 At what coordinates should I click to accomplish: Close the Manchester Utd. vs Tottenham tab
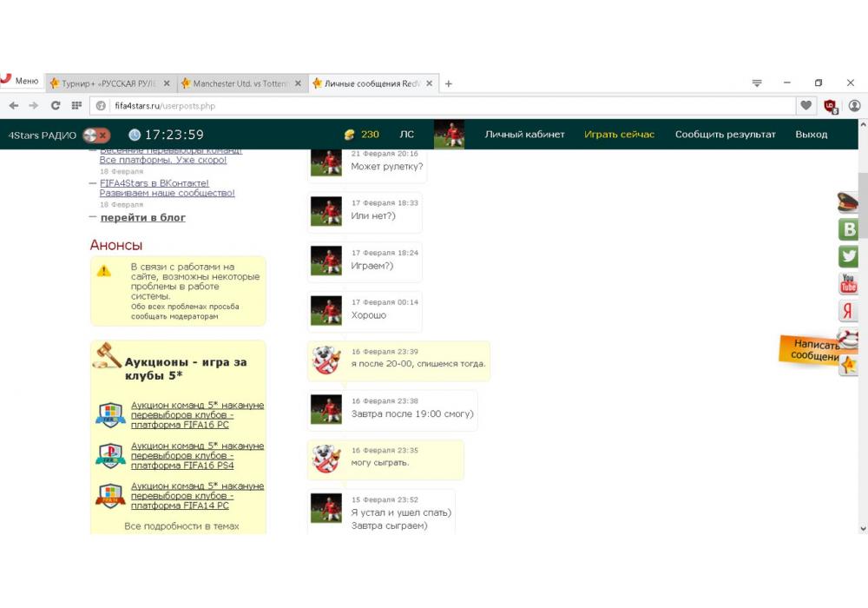click(x=298, y=83)
